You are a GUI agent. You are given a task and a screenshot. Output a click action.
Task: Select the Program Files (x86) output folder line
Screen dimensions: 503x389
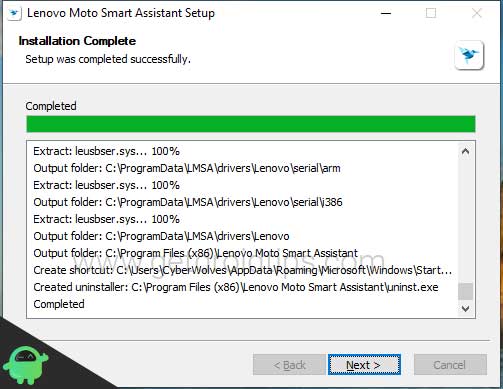click(x=195, y=253)
